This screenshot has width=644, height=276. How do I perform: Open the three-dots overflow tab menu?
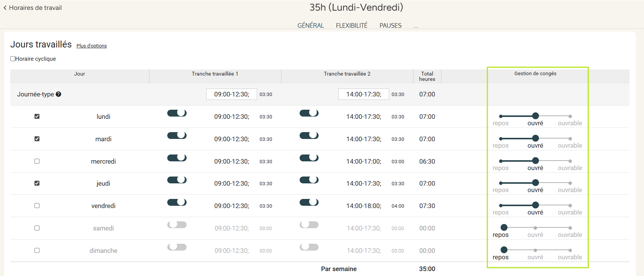[x=416, y=26]
